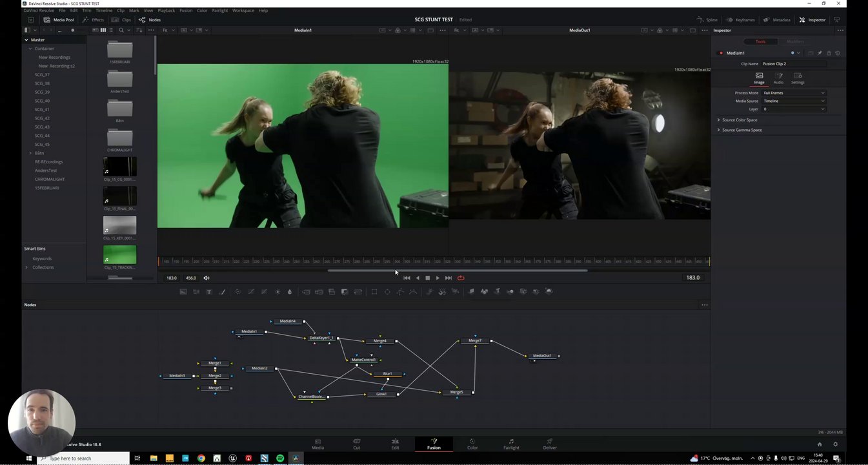868x465 pixels.
Task: Toggle the loop playback button
Action: click(x=461, y=278)
